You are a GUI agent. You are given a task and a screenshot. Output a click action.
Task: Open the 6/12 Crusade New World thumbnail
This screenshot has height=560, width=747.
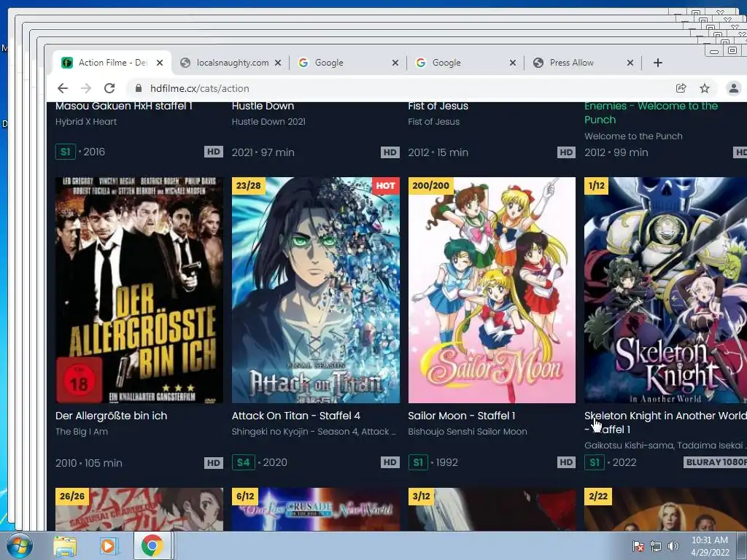tap(315, 509)
